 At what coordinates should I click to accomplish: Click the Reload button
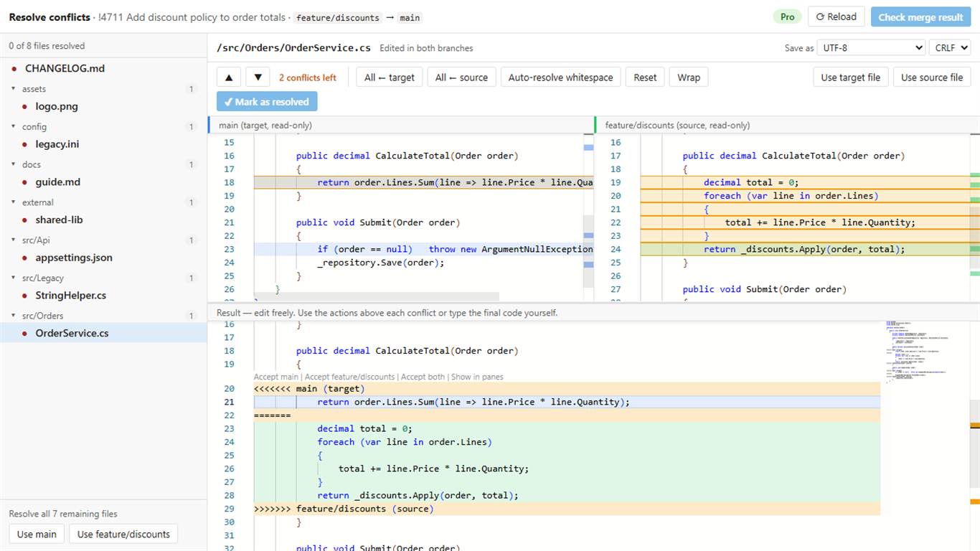coord(837,17)
